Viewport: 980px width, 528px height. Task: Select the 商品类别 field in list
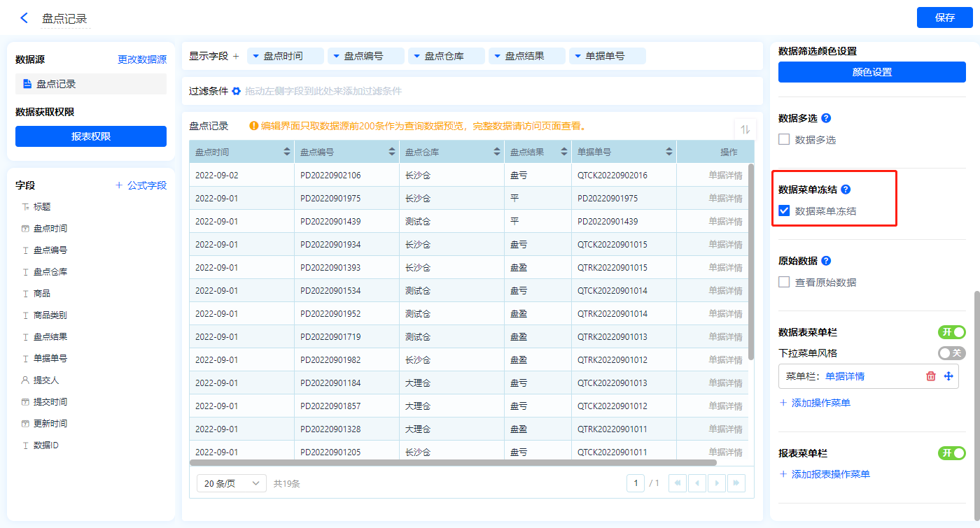click(50, 315)
